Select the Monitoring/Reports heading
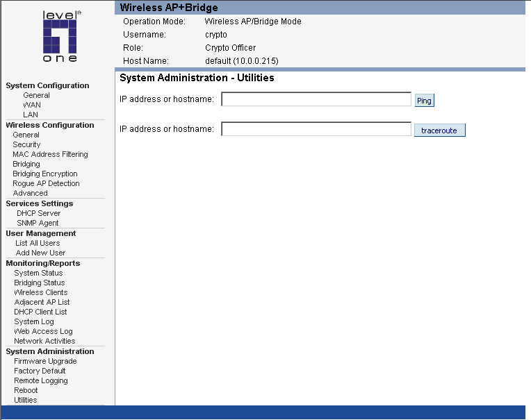 pos(43,263)
